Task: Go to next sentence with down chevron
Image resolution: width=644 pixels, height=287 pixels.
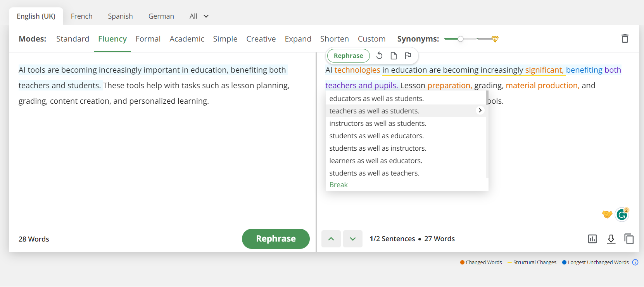Action: click(353, 239)
